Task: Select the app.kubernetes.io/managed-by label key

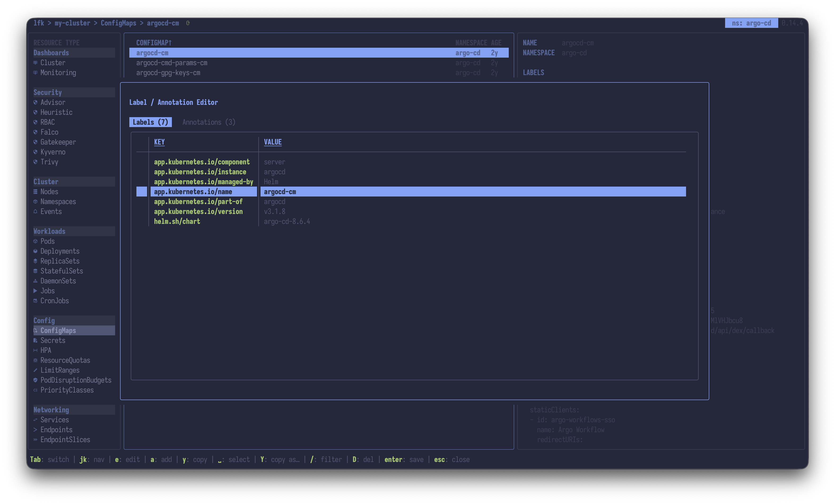Action: [203, 182]
